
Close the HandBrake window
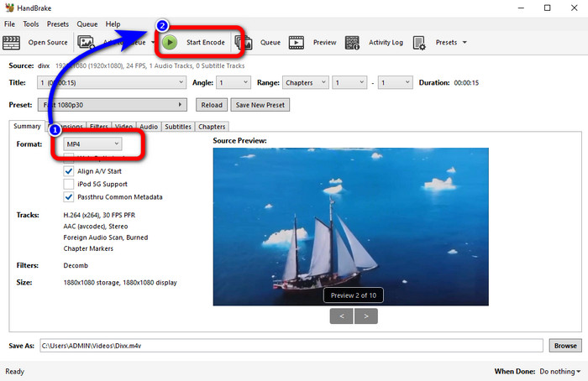574,8
